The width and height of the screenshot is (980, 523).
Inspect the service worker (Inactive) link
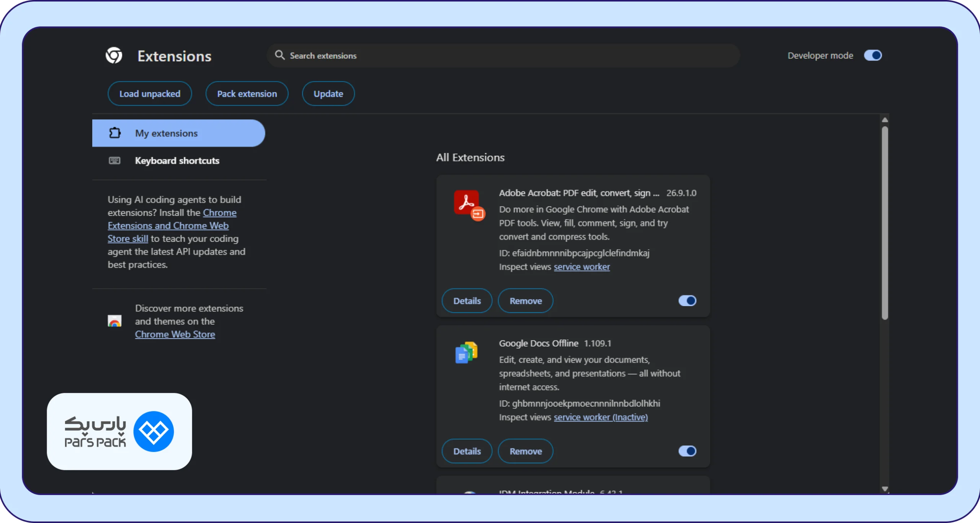pos(601,417)
